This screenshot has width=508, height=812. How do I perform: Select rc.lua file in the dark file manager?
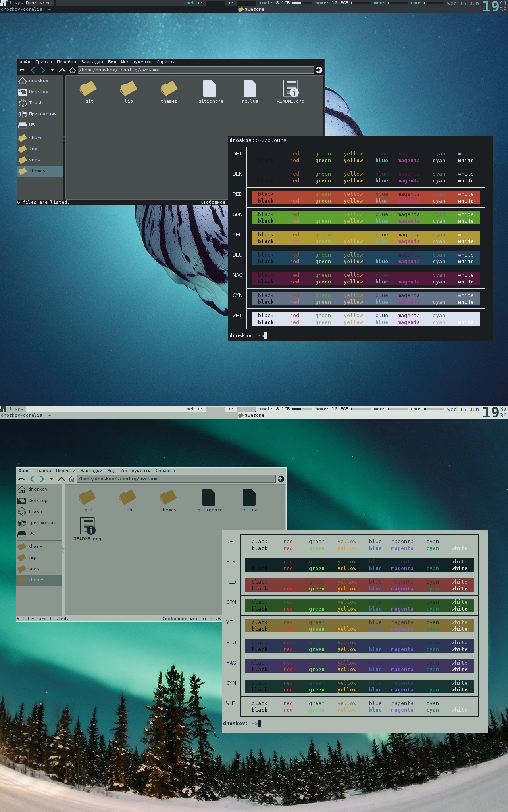250,92
